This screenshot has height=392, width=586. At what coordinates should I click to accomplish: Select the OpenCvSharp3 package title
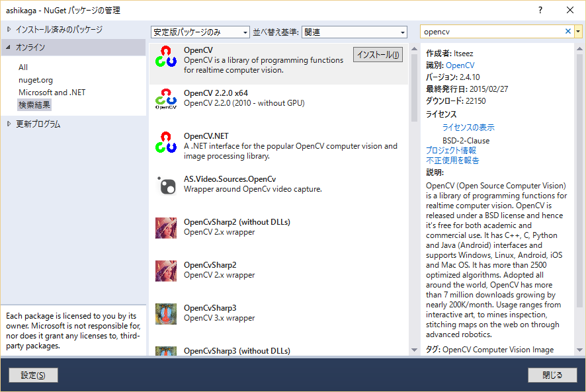[210, 308]
